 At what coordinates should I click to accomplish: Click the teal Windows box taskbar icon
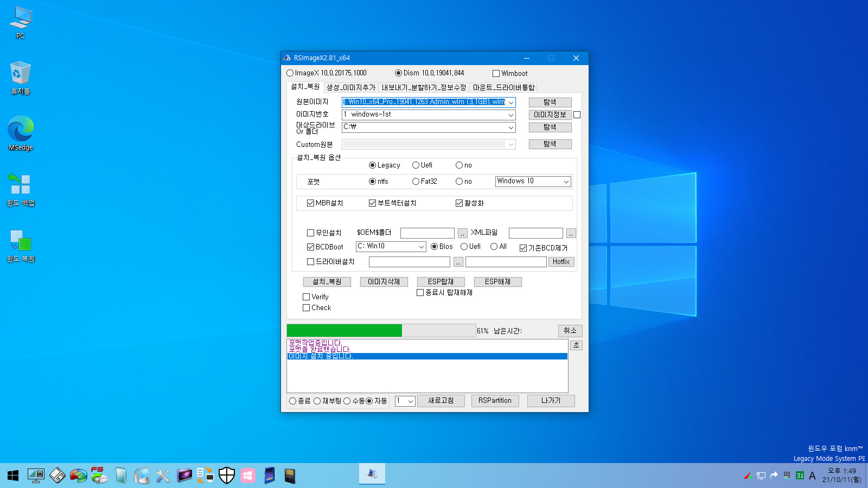tap(121, 476)
